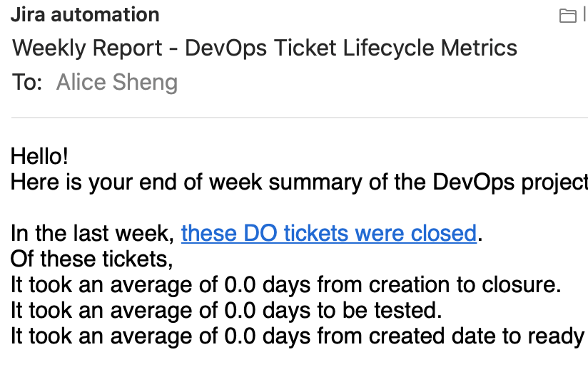This screenshot has height=372, width=588.
Task: Open the "these DO tickets were closed" link
Action: pos(329,233)
